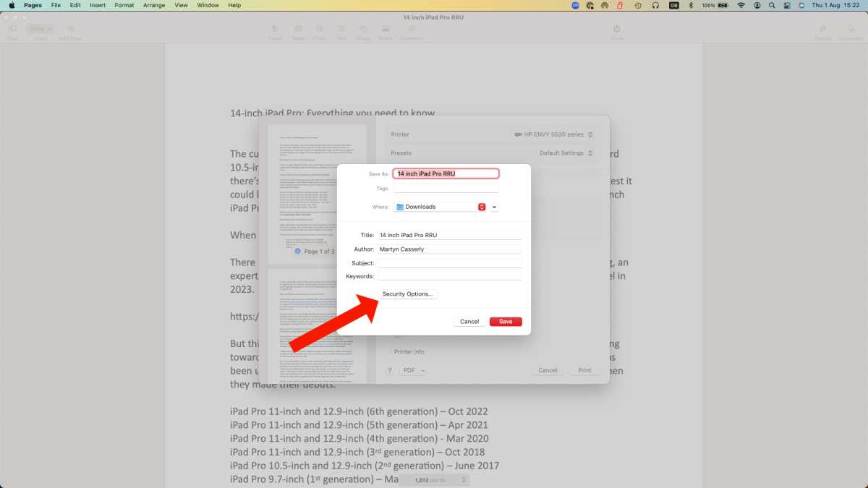Click the line ending June 2017 in document
Image resolution: width=868 pixels, height=488 pixels.
[x=365, y=466]
